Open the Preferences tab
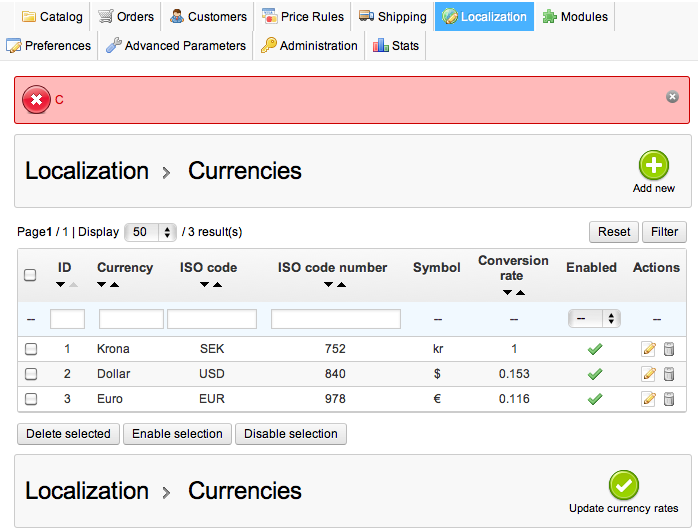 click(x=49, y=45)
